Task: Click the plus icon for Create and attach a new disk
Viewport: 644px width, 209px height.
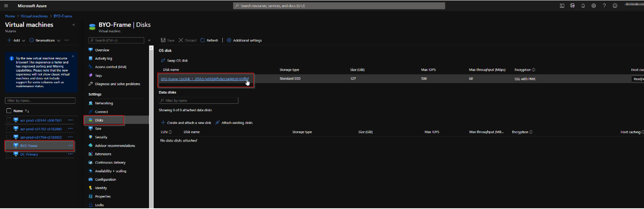Action: pos(163,123)
